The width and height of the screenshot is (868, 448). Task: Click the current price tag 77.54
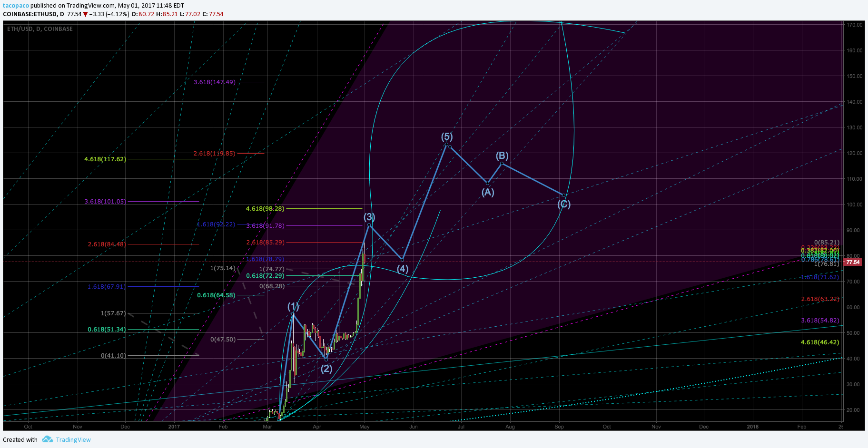click(x=853, y=262)
